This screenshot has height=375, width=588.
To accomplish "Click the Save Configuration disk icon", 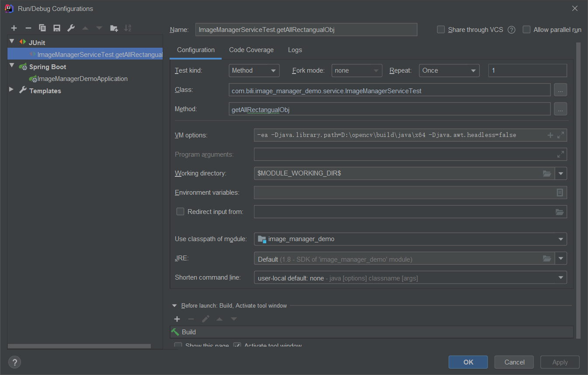I will (x=57, y=28).
